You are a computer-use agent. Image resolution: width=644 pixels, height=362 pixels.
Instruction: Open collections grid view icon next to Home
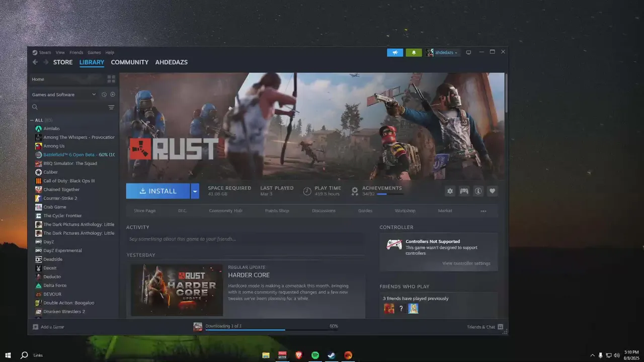tap(111, 79)
